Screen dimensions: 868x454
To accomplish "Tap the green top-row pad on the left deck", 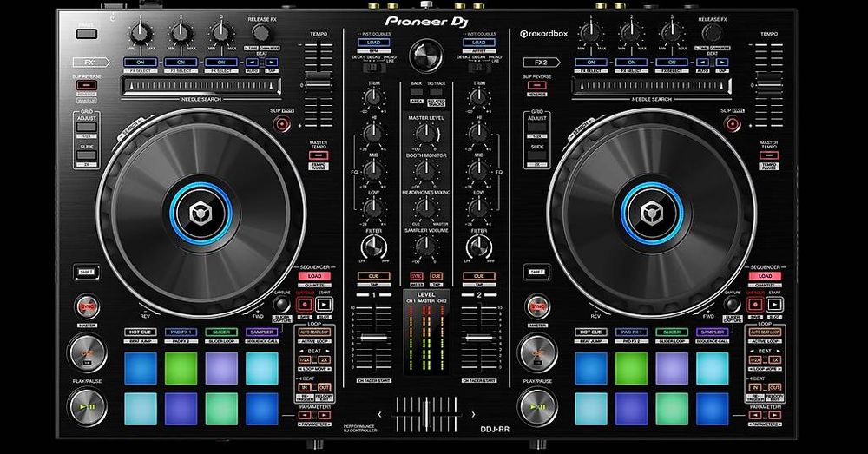I will click(181, 368).
